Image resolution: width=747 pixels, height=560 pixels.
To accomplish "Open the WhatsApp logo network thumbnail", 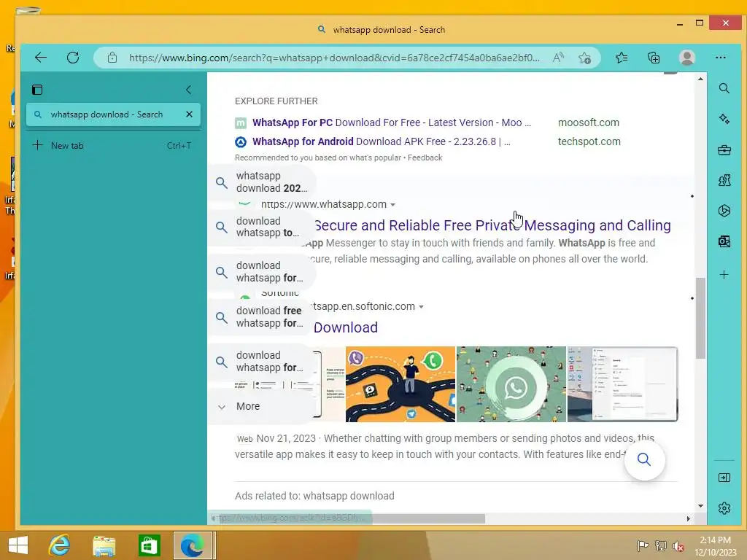I will pos(511,384).
